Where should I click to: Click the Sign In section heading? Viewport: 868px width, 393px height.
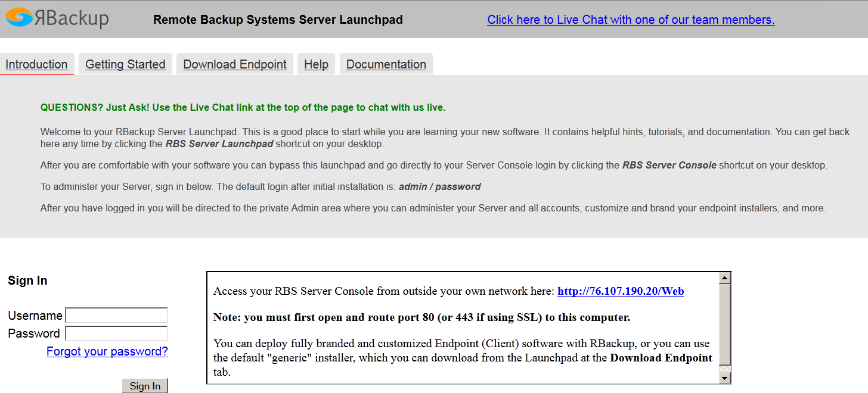(x=27, y=280)
